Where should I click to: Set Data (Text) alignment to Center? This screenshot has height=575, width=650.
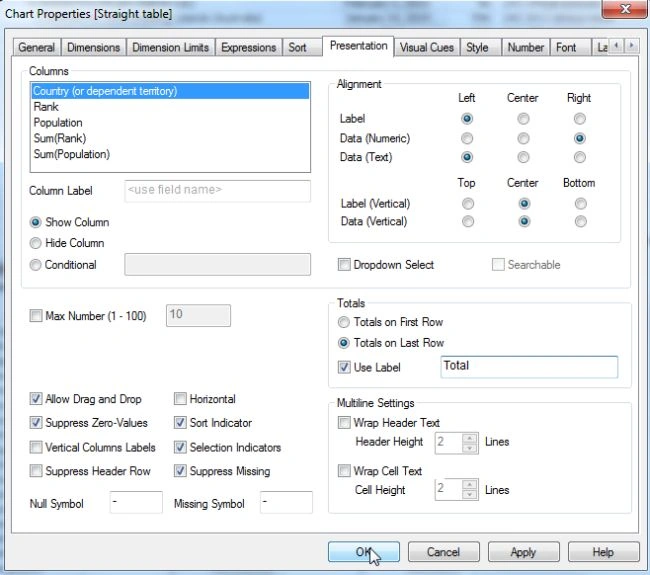click(523, 157)
